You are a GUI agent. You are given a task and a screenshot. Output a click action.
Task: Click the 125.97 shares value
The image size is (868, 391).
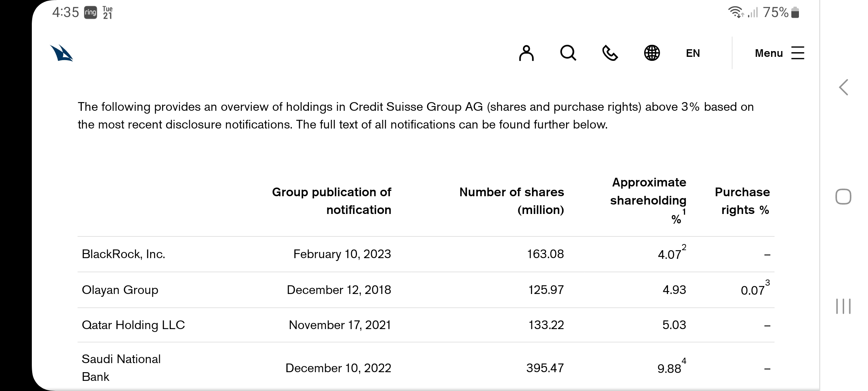click(546, 290)
